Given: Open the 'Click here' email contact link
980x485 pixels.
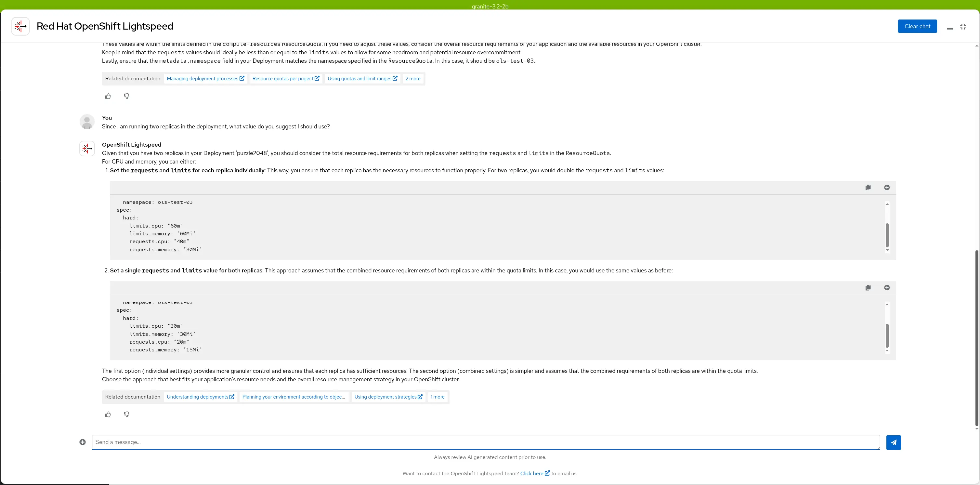Looking at the screenshot, I should pyautogui.click(x=535, y=474).
